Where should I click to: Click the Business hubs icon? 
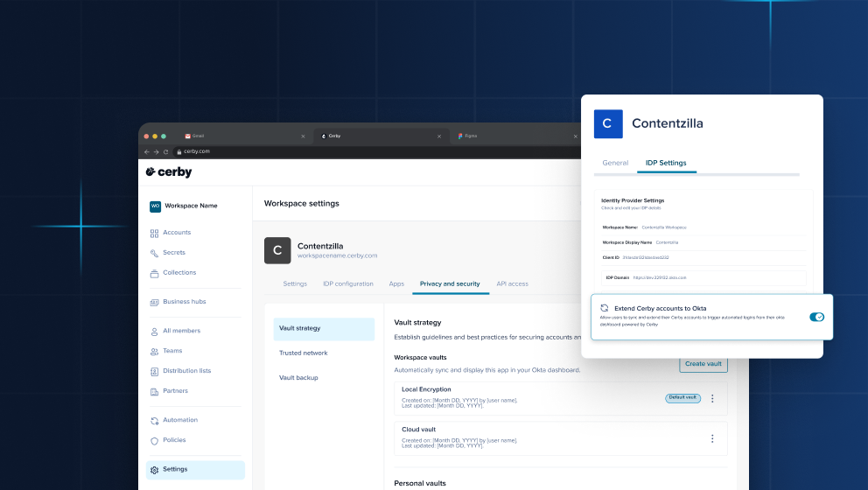pyautogui.click(x=155, y=302)
